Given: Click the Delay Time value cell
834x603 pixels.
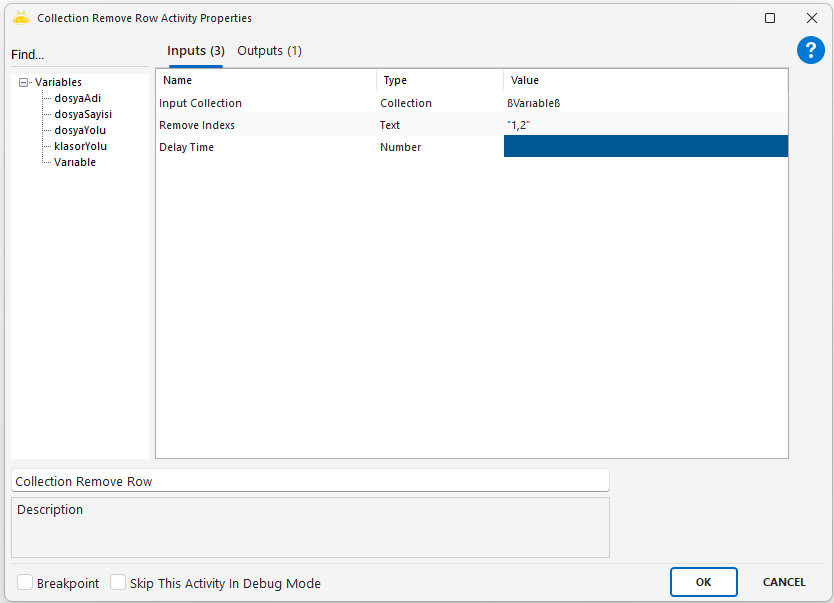Looking at the screenshot, I should click(x=645, y=147).
